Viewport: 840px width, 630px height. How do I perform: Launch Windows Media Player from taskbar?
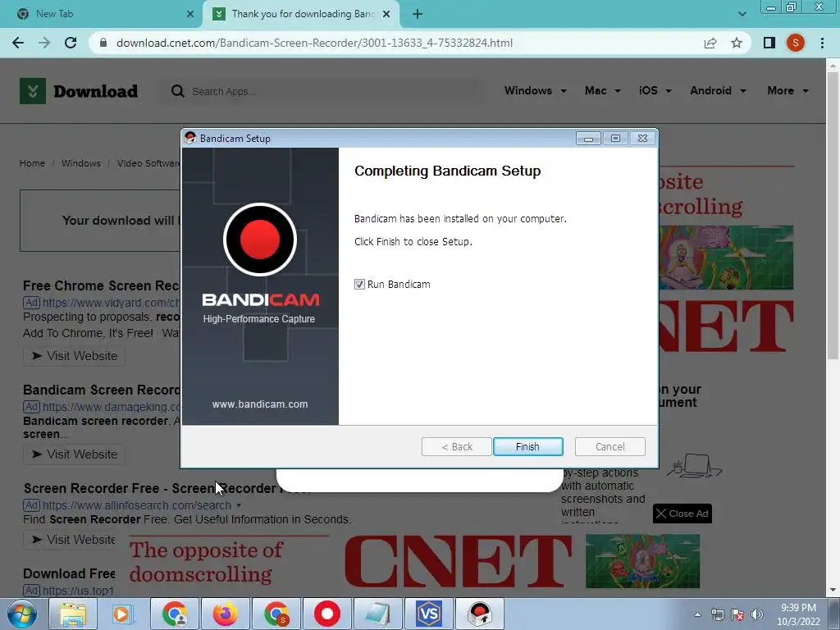click(123, 614)
